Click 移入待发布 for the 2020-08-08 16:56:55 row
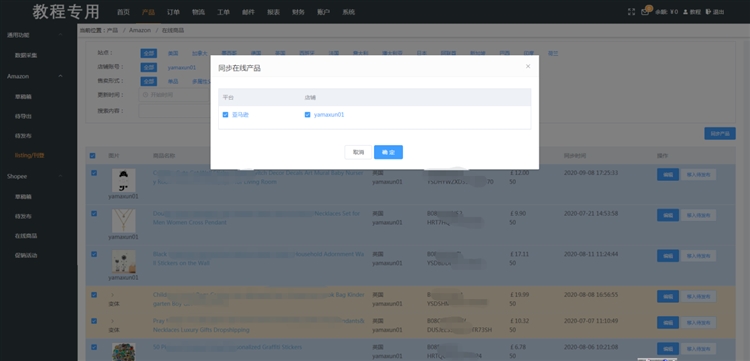Viewport: 750px width, 361px height. coord(698,296)
